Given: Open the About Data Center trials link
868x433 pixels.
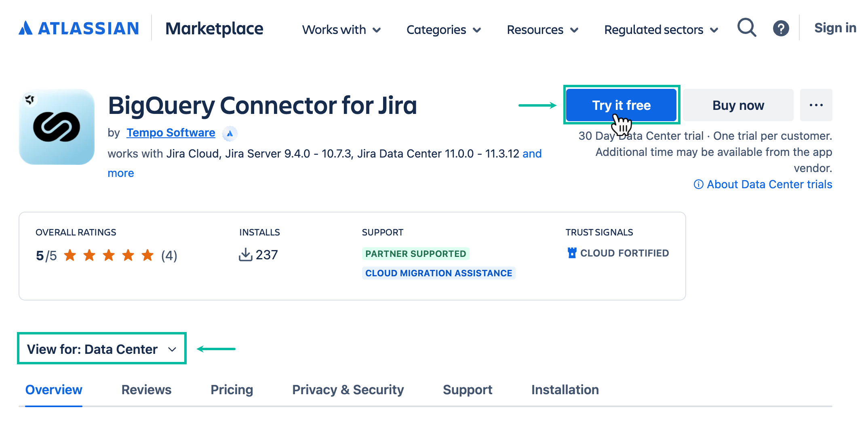Looking at the screenshot, I should (x=769, y=184).
